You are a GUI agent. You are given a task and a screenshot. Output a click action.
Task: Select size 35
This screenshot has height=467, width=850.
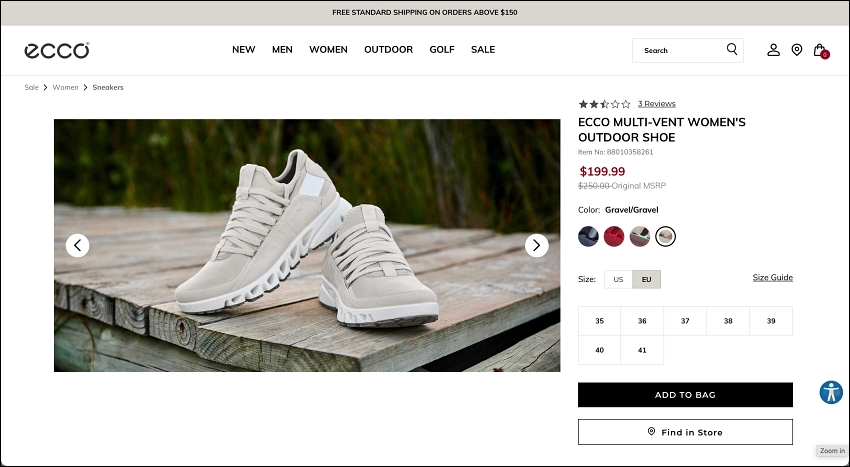point(600,321)
